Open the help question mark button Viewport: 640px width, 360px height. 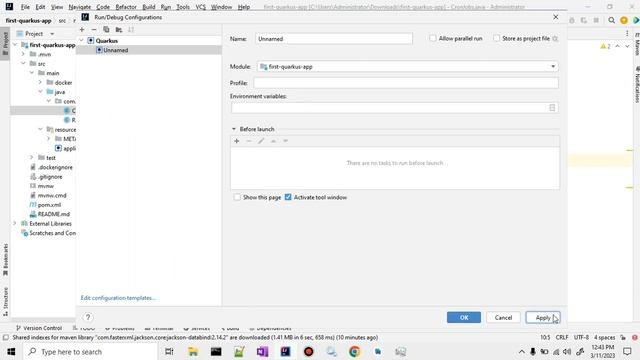click(x=88, y=317)
